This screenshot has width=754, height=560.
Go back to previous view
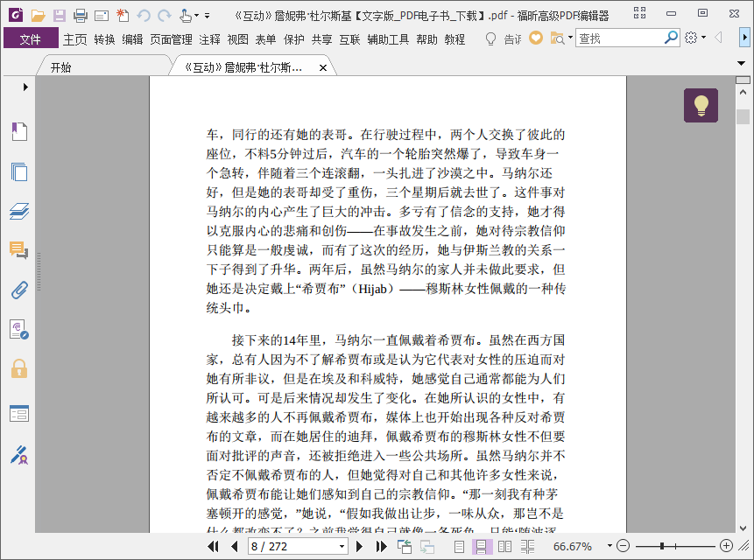405,546
